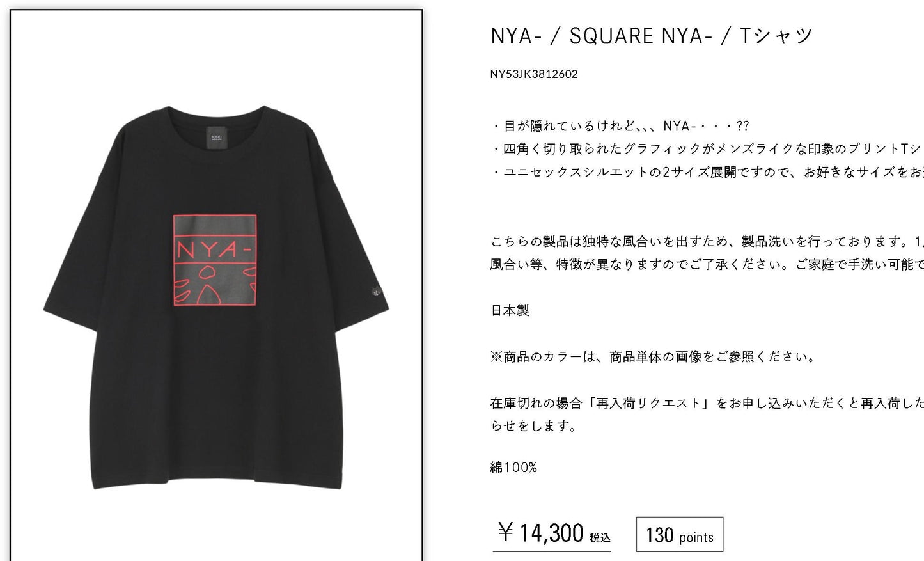Viewport: 924px width, 561px height.
Task: Click the red face illustration below NYA-
Action: pos(215,285)
